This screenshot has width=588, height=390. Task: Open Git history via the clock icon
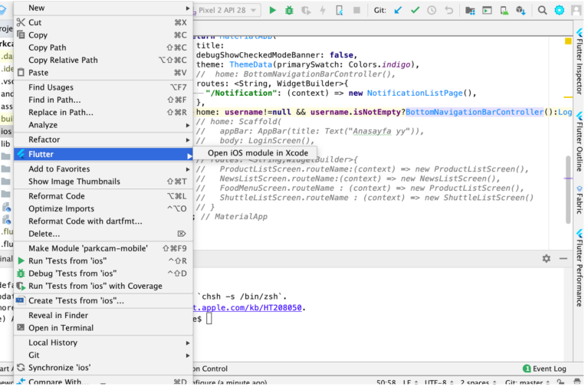[x=432, y=10]
